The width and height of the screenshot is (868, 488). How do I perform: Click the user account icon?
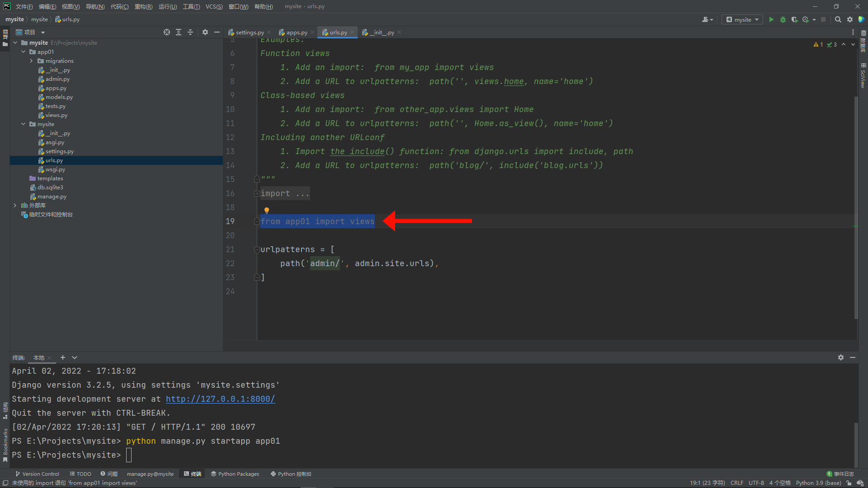[707, 19]
